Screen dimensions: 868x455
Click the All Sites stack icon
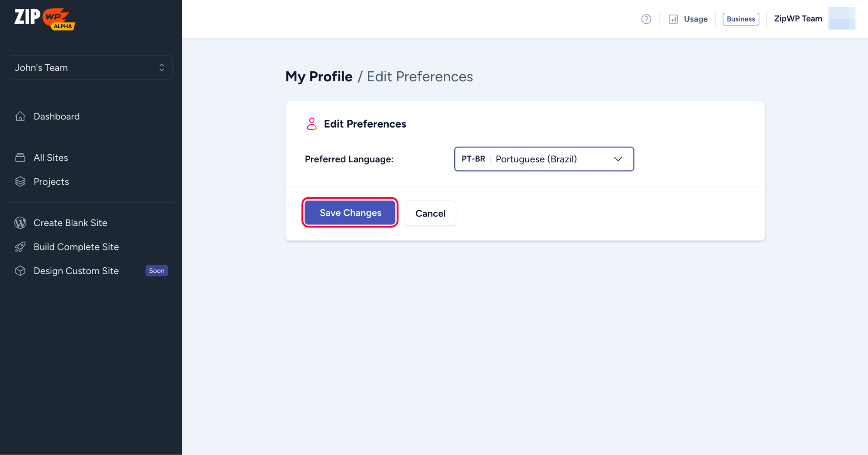click(20, 158)
